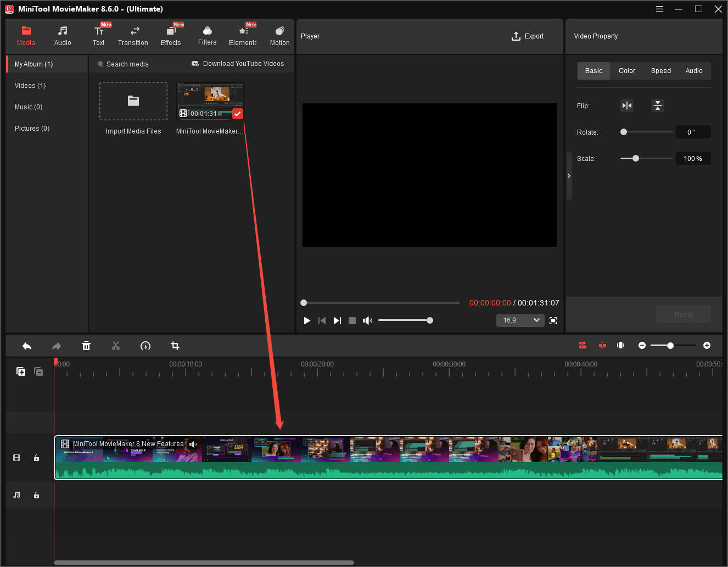Switch to Speed property tab
This screenshot has height=567, width=728.
(661, 71)
